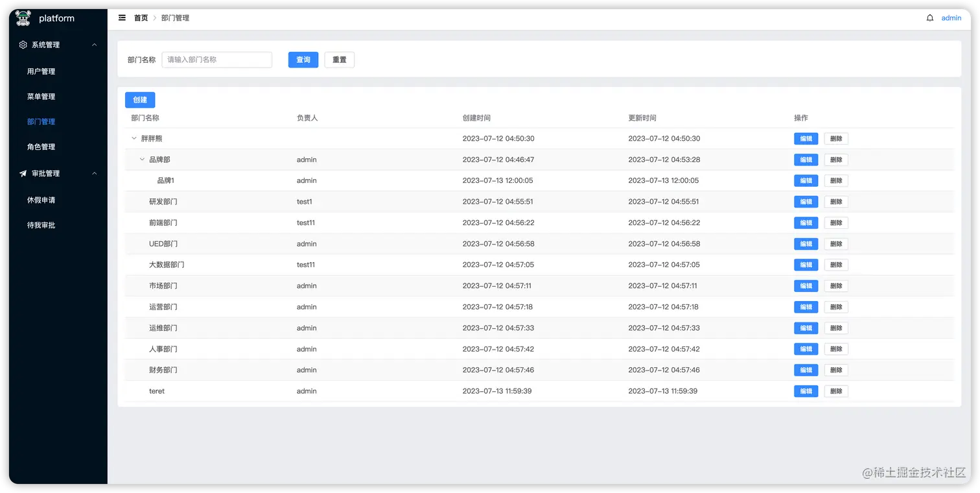Delete the 大数据部门 row
The height and width of the screenshot is (493, 980).
click(x=836, y=265)
